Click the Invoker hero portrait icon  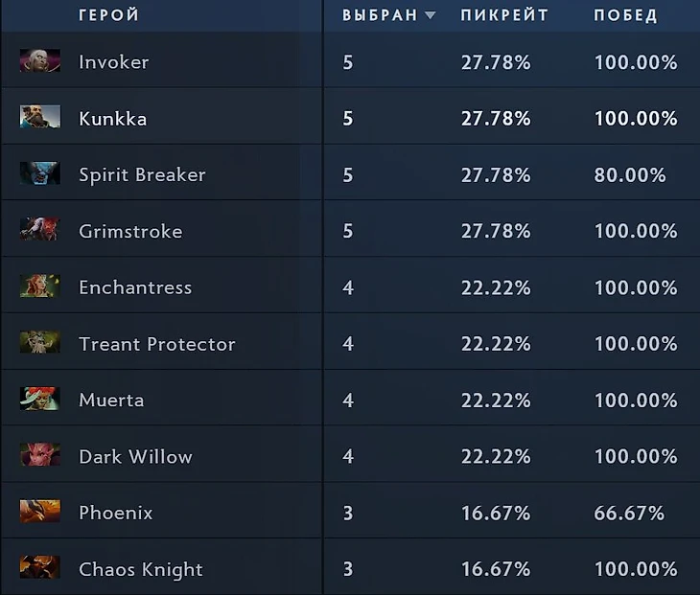39,61
